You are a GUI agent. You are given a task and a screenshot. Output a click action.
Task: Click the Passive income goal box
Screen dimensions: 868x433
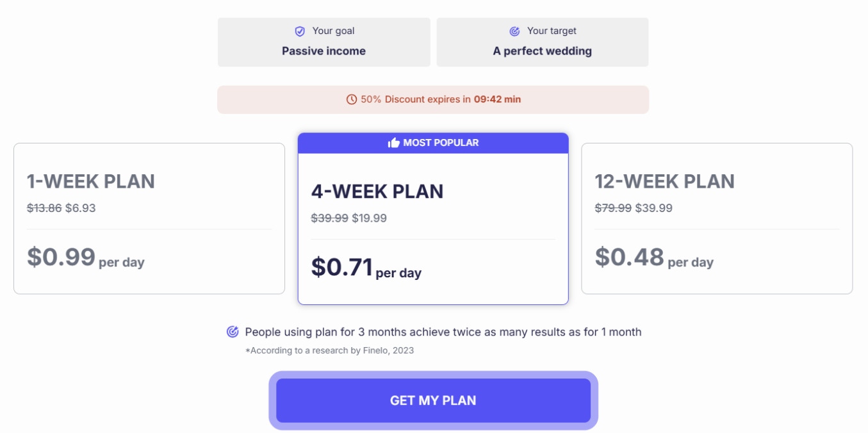pos(323,42)
